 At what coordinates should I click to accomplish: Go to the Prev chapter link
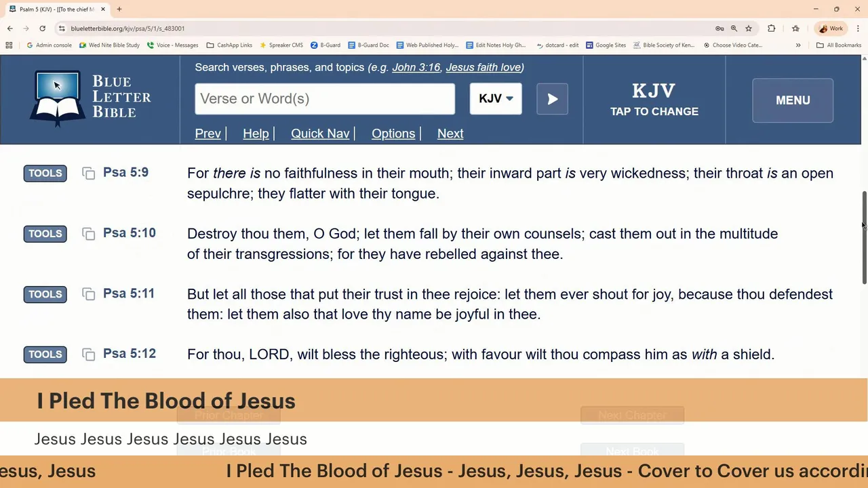(x=208, y=134)
